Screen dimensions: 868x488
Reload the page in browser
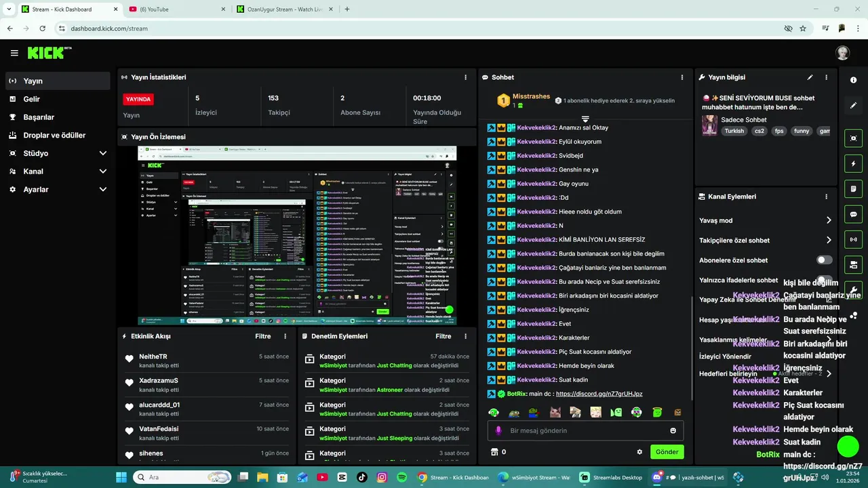click(42, 28)
